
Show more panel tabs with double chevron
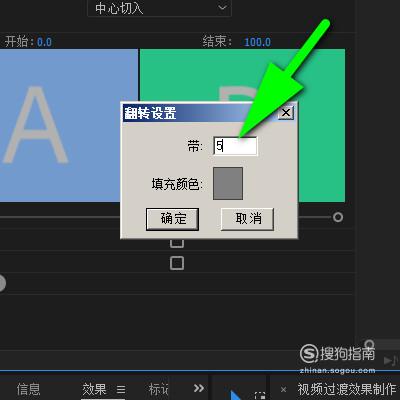click(x=199, y=388)
